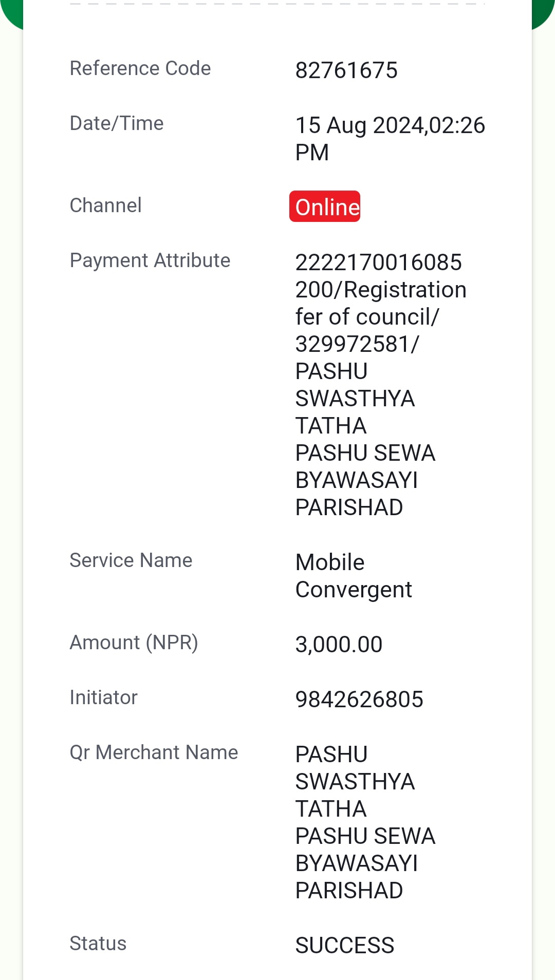The image size is (555, 980).
Task: Select the text 329972581/ in payment attribute
Action: pos(357,344)
